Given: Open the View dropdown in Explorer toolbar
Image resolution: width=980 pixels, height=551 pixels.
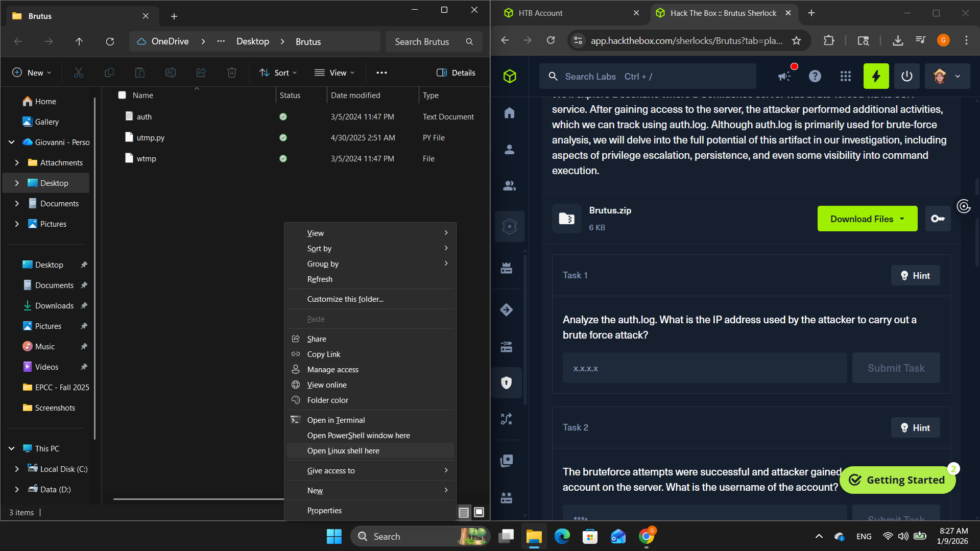Looking at the screenshot, I should (x=335, y=73).
